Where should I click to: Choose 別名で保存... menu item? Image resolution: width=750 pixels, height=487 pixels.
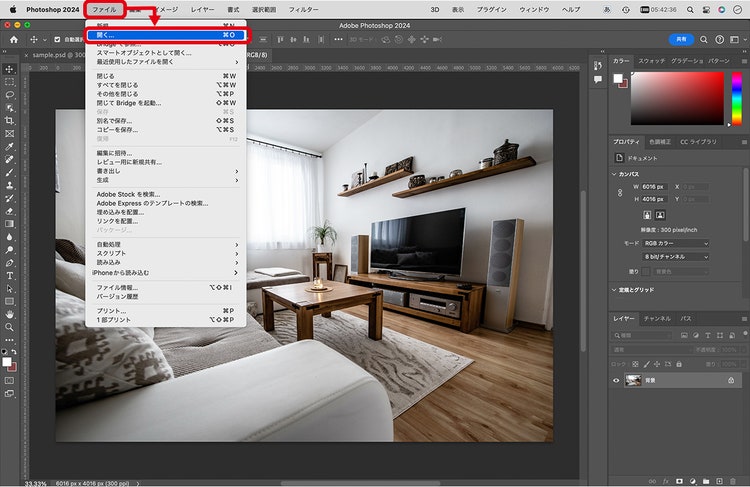166,121
